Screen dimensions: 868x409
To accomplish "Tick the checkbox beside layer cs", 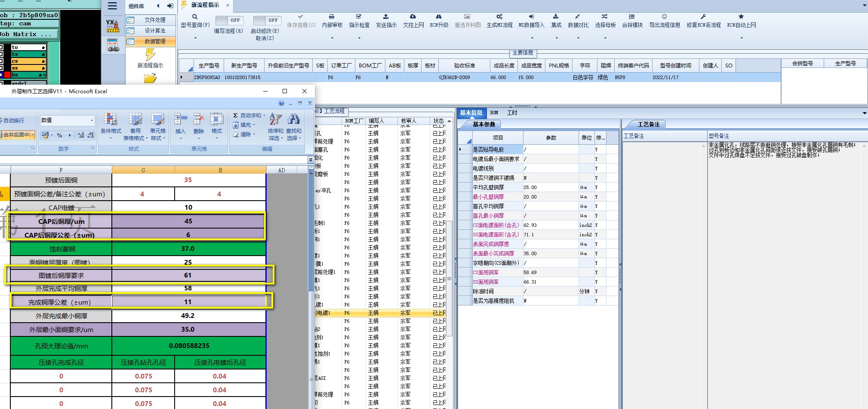I will pos(2,61).
